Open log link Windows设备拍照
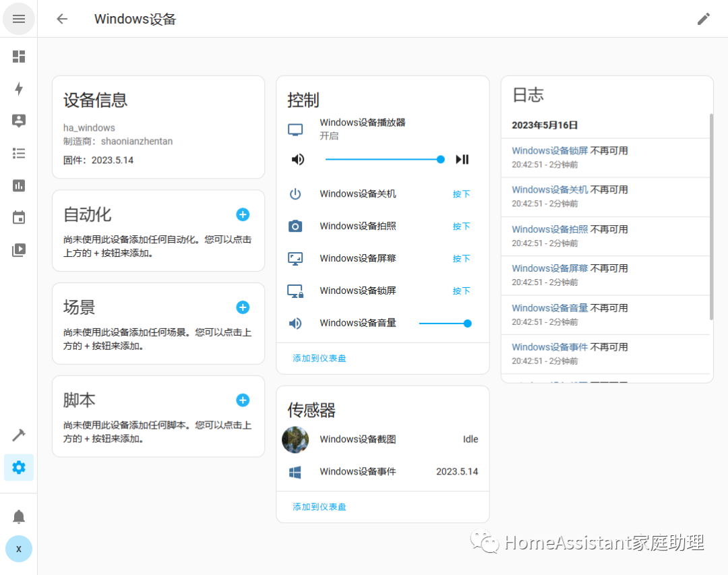The height and width of the screenshot is (575, 728). point(550,229)
